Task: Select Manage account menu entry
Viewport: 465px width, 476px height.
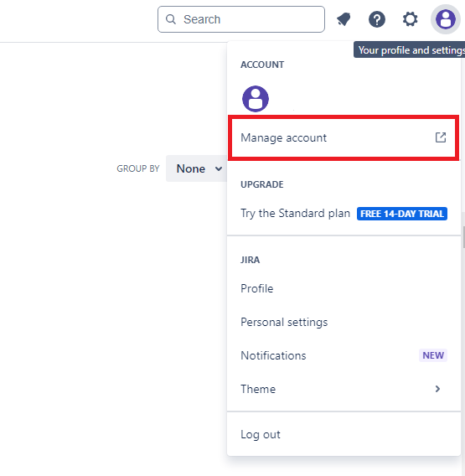Action: click(x=344, y=137)
